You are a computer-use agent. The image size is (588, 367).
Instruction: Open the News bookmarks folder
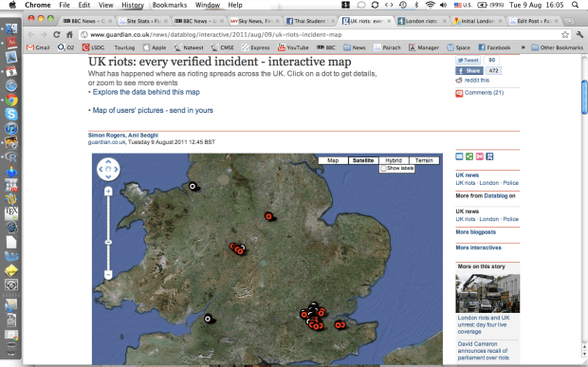(x=355, y=47)
